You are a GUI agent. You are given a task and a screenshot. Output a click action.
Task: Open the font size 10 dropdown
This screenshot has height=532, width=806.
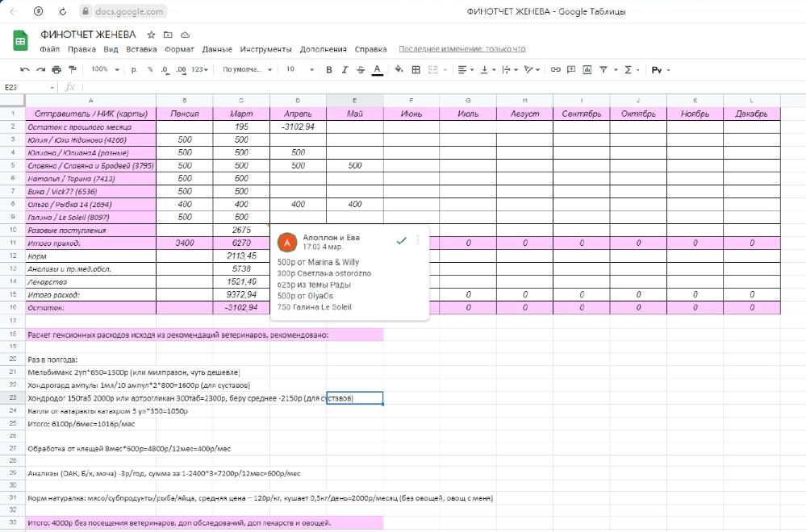[x=299, y=70]
